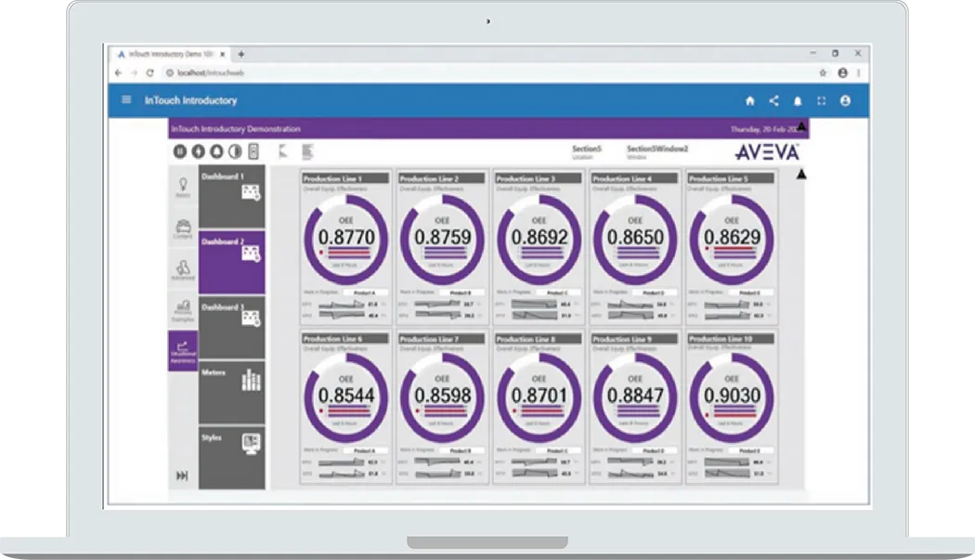The height and width of the screenshot is (560, 975).
Task: Click the Section5 location label
Action: pos(586,151)
